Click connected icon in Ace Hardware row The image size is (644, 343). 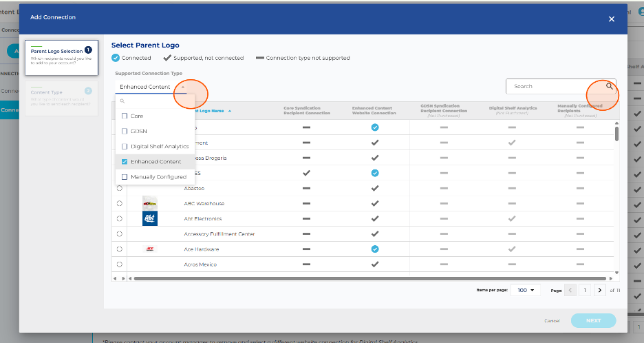click(x=375, y=249)
